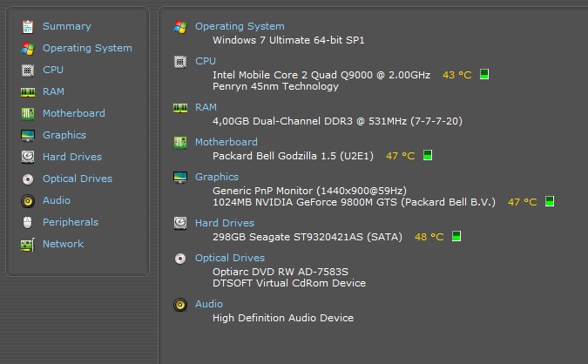Go to Network in the sidebar

point(63,244)
